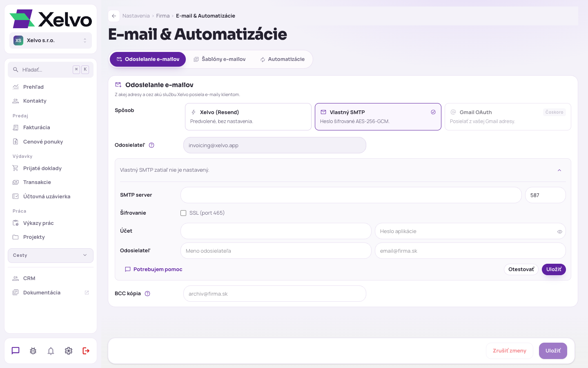The height and width of the screenshot is (368, 588).
Task: Open Transakcie in sidebar
Action: 51,182
